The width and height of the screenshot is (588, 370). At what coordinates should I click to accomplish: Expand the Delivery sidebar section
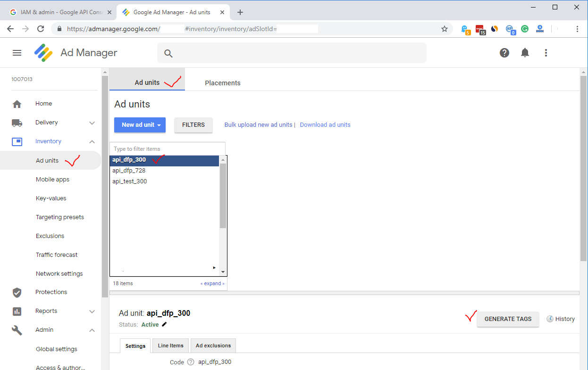tap(92, 123)
